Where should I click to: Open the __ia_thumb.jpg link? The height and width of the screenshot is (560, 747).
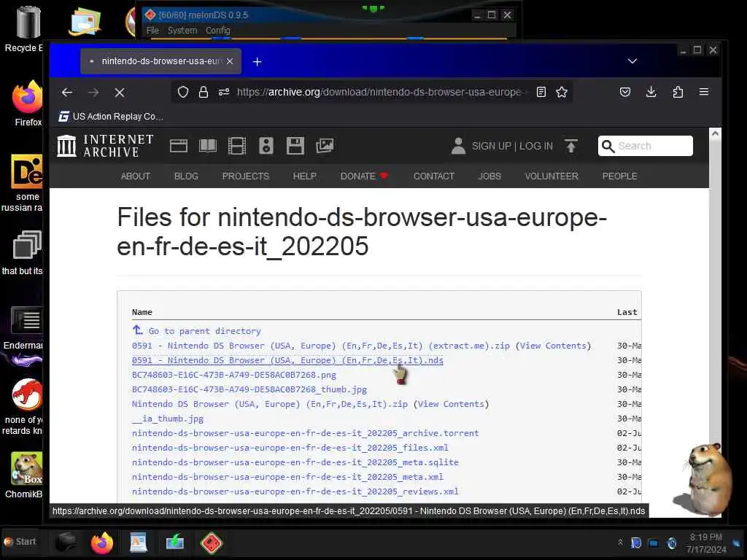(168, 419)
